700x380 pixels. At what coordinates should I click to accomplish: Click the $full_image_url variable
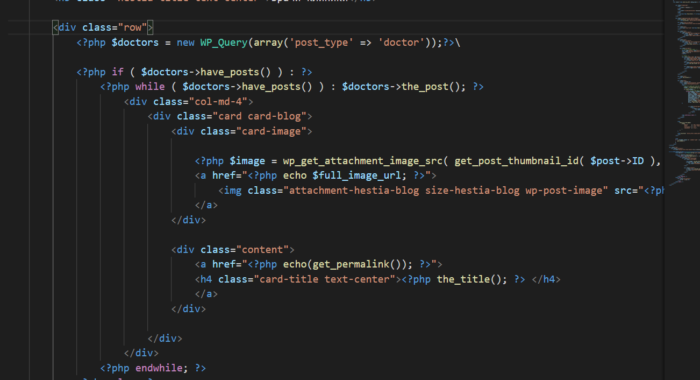point(357,175)
